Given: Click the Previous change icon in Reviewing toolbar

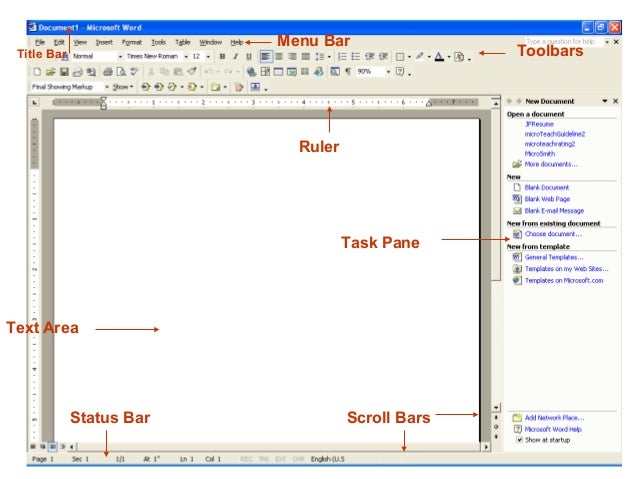Looking at the screenshot, I should pyautogui.click(x=145, y=87).
